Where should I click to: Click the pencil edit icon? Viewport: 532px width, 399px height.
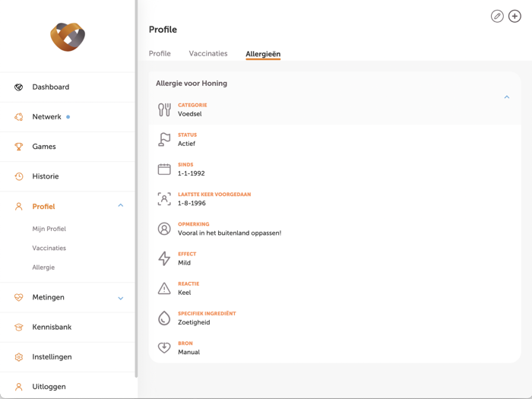click(497, 16)
